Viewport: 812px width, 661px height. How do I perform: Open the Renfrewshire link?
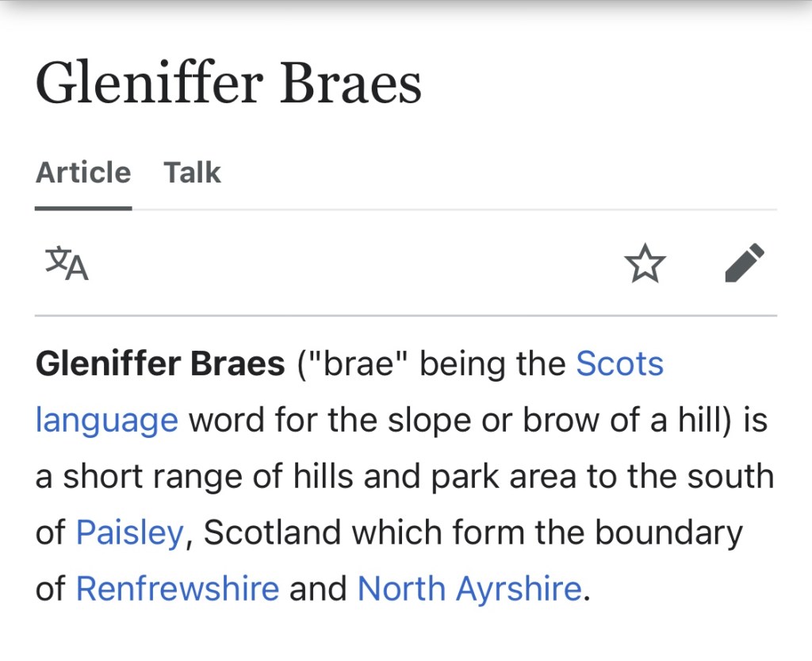tap(177, 589)
